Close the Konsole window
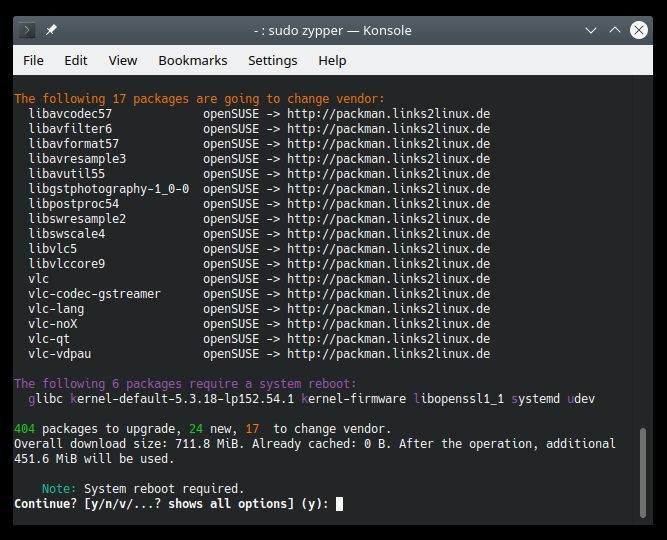The image size is (667, 540). (x=638, y=30)
